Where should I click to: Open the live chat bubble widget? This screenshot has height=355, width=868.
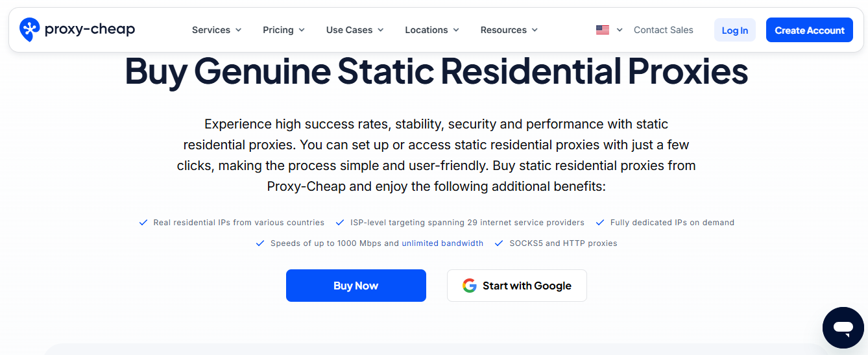[x=843, y=328]
